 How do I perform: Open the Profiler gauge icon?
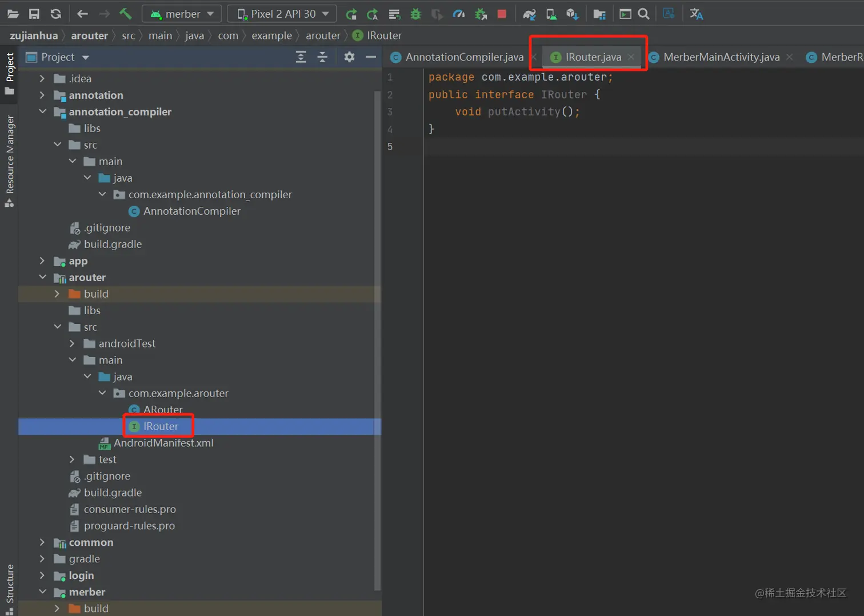coord(458,14)
